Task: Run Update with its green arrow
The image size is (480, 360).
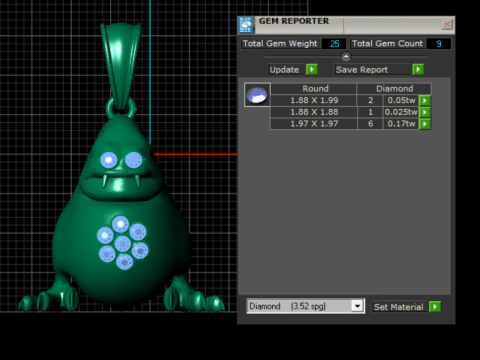Action: [312, 69]
